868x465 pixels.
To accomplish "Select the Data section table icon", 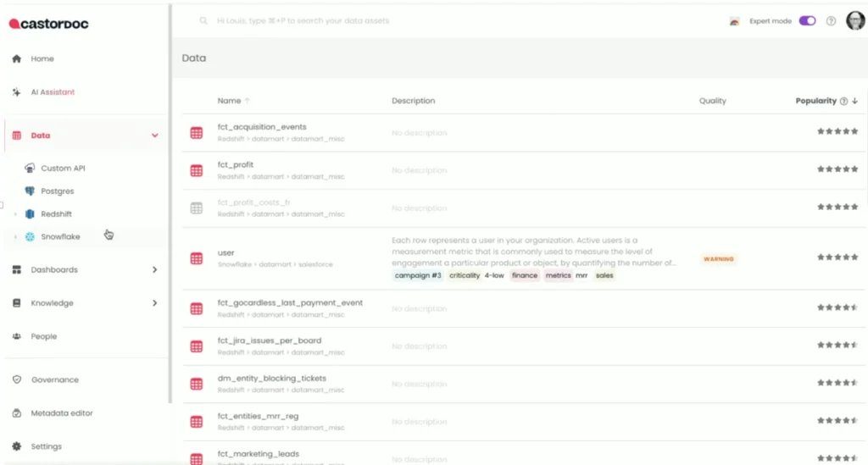I will tap(17, 136).
